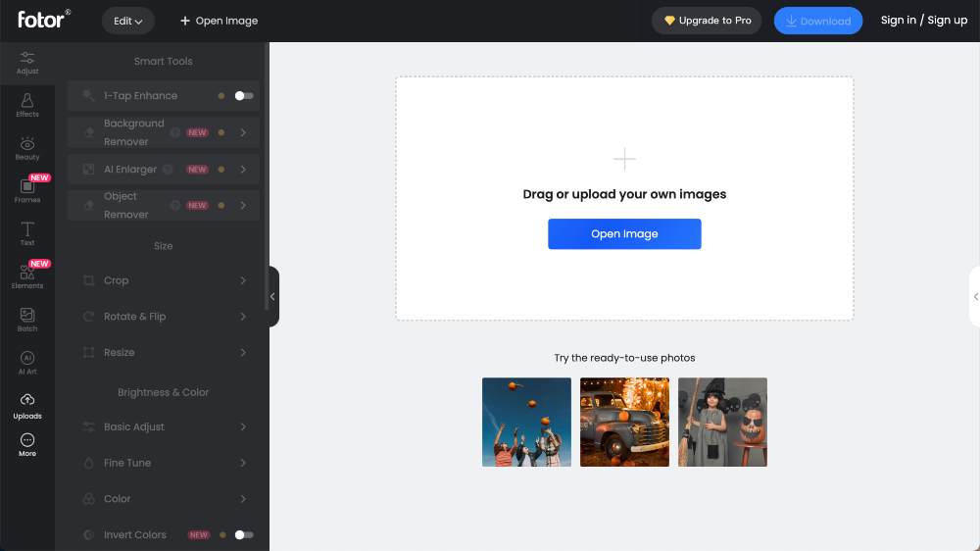This screenshot has width=980, height=551.
Task: Open the Batch sidebar panel
Action: [26, 319]
